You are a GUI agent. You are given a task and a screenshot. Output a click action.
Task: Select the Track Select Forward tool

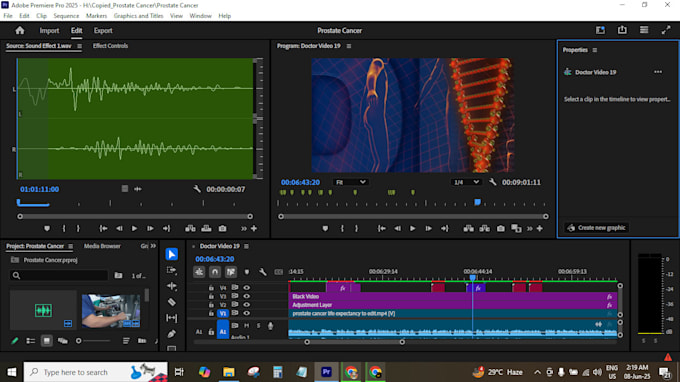click(x=171, y=270)
